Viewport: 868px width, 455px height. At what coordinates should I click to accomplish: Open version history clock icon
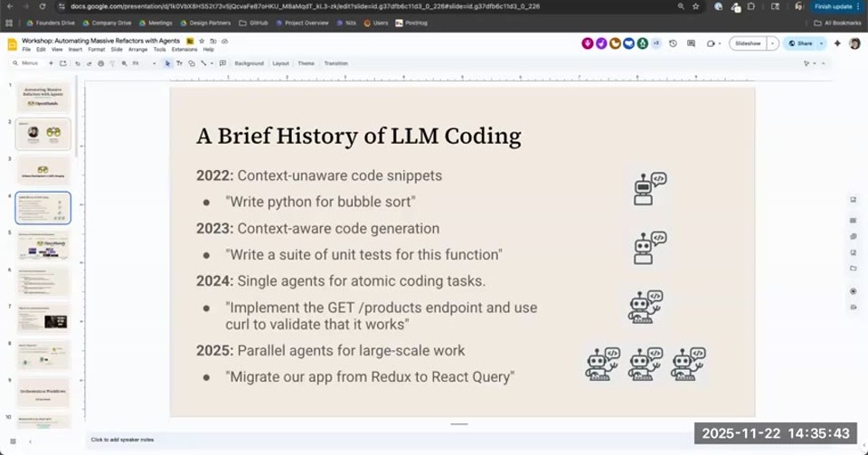(673, 43)
